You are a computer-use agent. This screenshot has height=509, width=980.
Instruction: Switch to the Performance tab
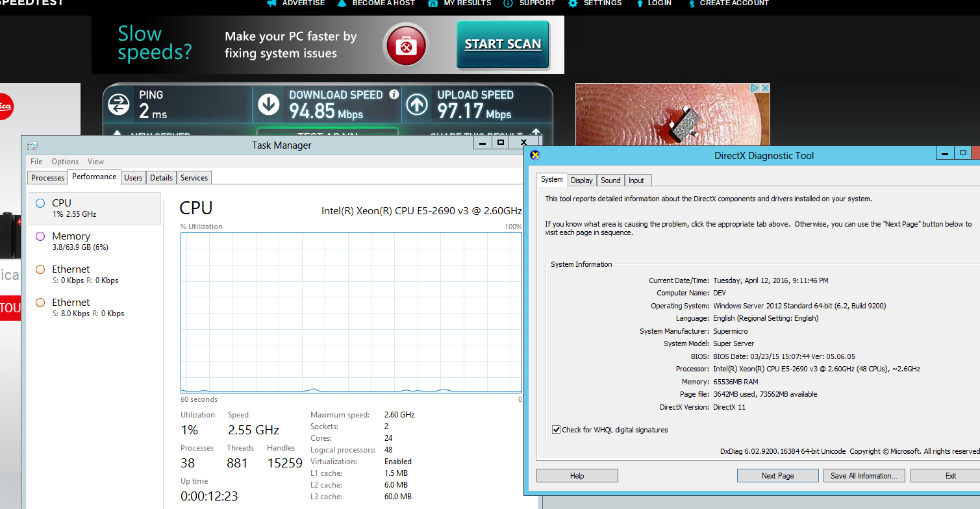pos(94,177)
